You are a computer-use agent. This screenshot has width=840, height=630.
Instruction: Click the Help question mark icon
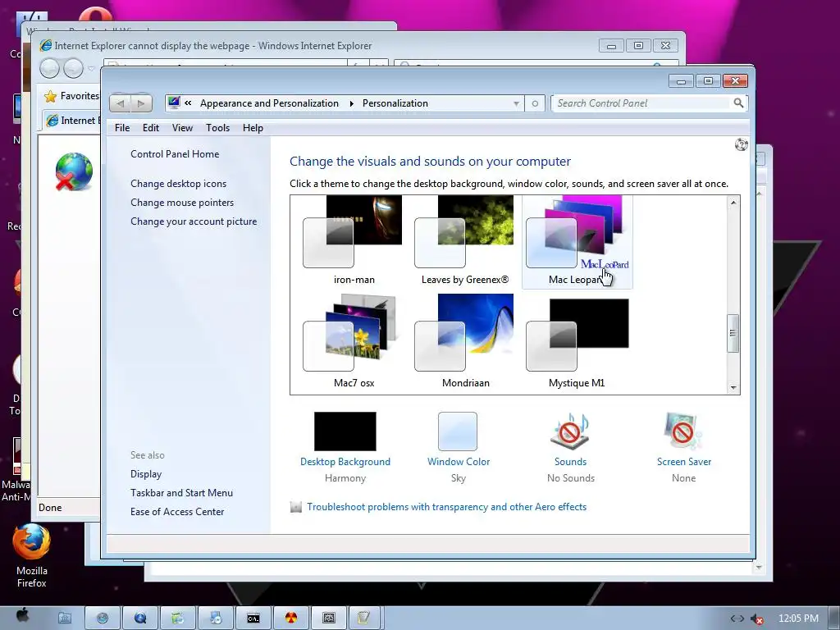[x=742, y=144]
